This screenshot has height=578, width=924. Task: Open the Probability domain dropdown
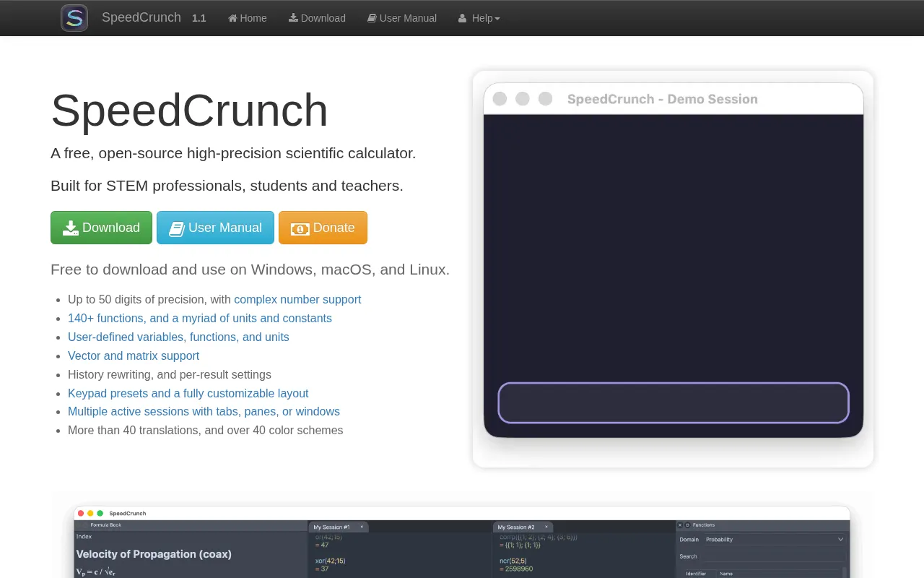(x=774, y=539)
